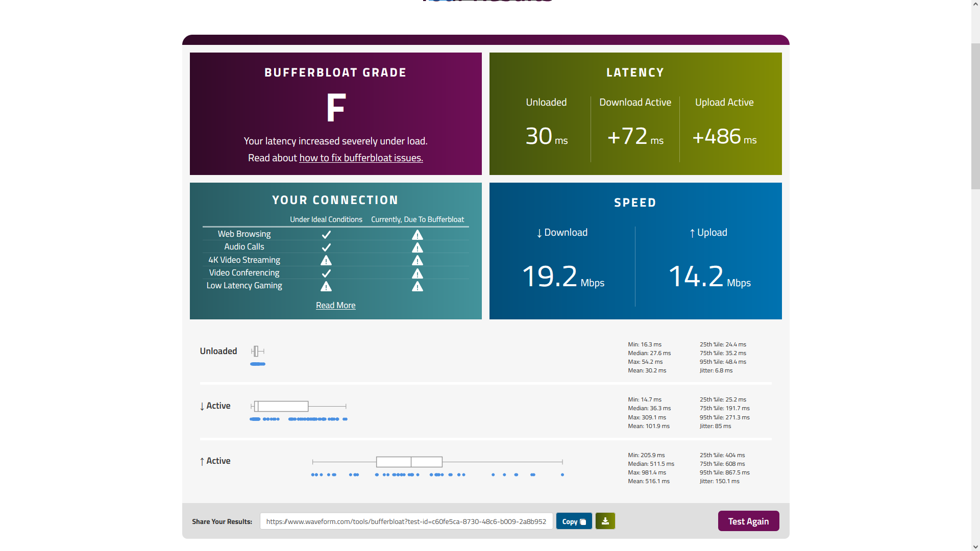Screen dimensions: 980x551
Task: Click the 30 ms unloaded latency value
Action: click(547, 136)
